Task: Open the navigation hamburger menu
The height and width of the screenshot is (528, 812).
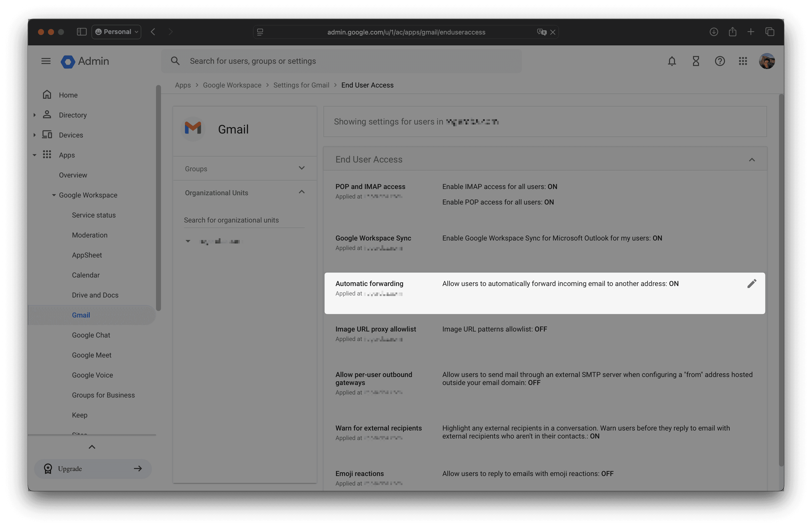Action: click(45, 61)
